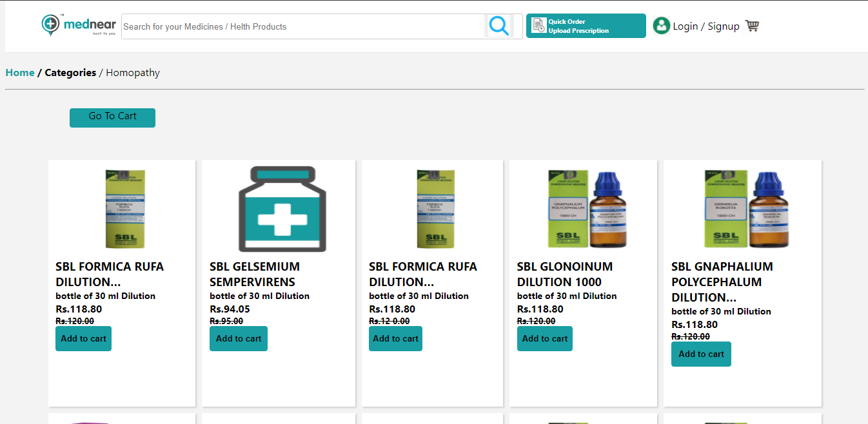This screenshot has width=868, height=424.
Task: Select SBL Gelsemium Sempervirens product title
Action: pyautogui.click(x=255, y=274)
